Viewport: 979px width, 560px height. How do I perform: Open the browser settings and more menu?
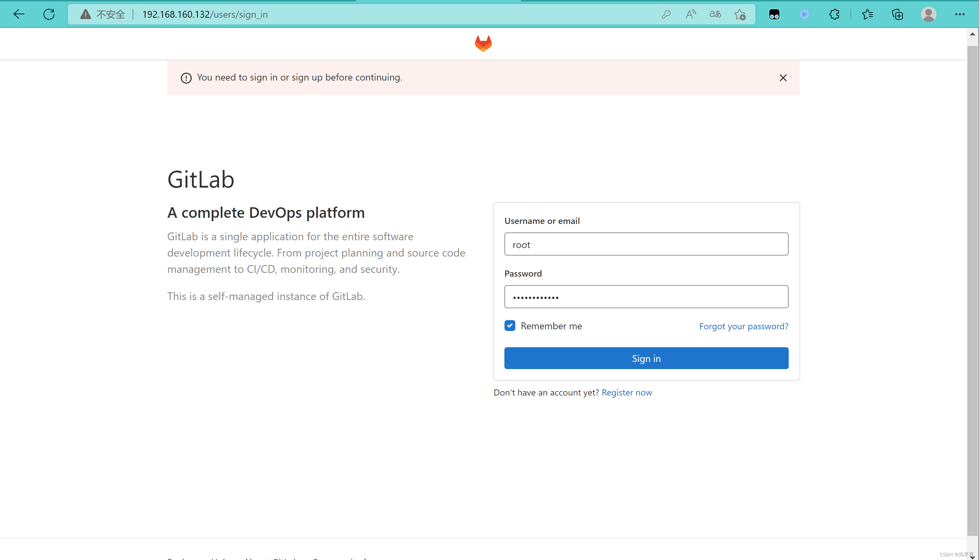click(960, 14)
